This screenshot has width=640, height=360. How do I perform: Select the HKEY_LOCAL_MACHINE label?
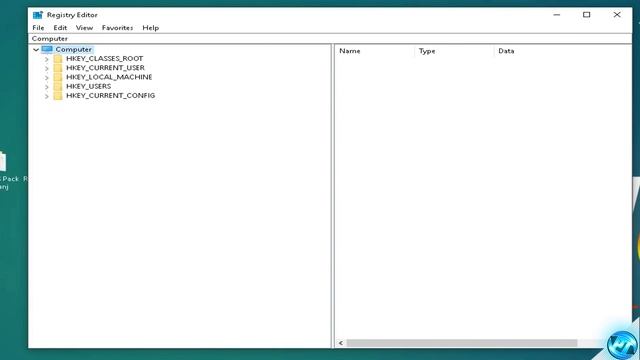tap(109, 77)
